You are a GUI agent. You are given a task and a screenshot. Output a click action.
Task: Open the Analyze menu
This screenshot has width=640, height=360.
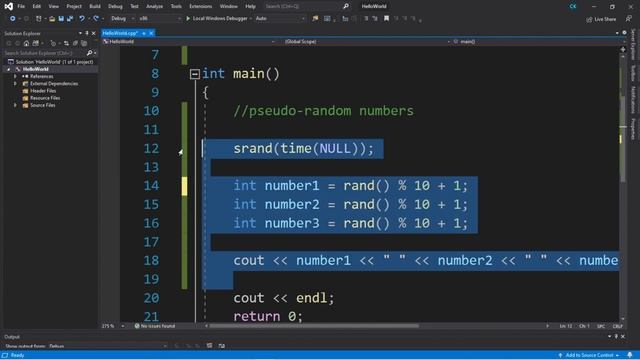tap(154, 7)
